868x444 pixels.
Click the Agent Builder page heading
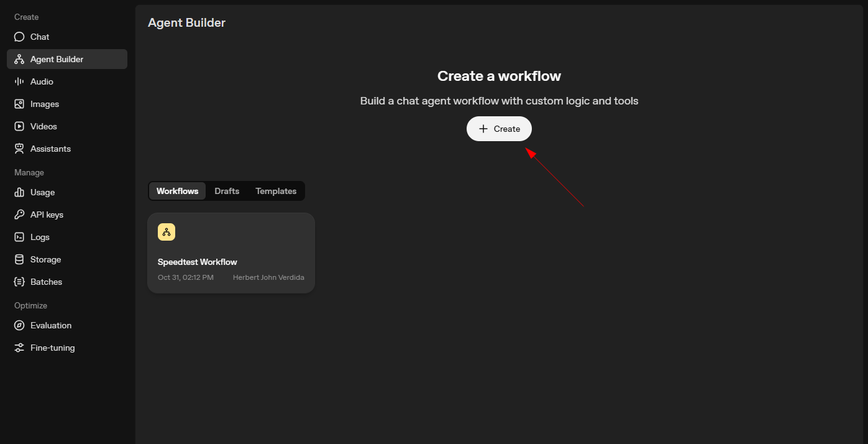[186, 22]
